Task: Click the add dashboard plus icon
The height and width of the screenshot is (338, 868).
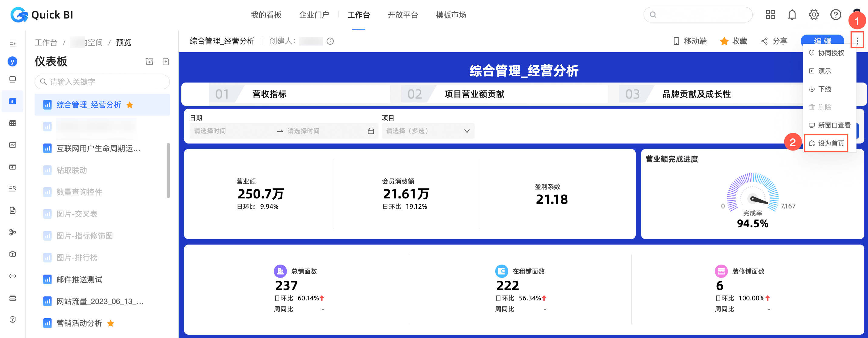Action: coord(166,61)
